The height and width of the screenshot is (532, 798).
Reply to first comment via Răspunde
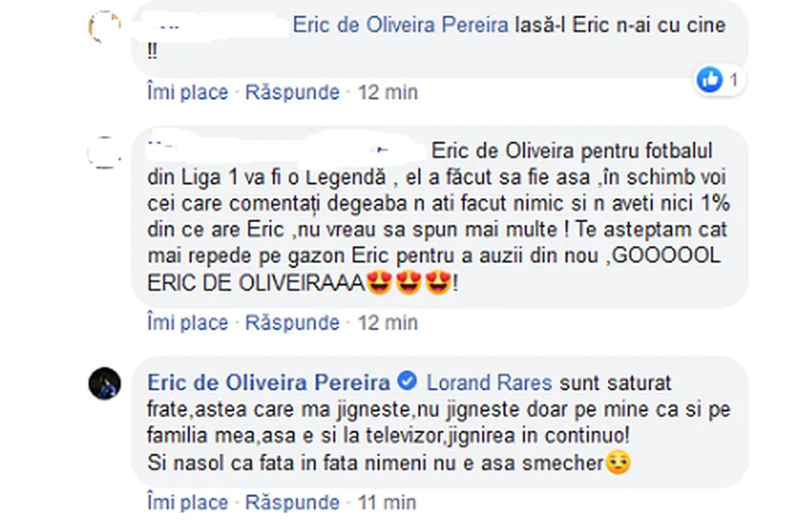point(292,92)
